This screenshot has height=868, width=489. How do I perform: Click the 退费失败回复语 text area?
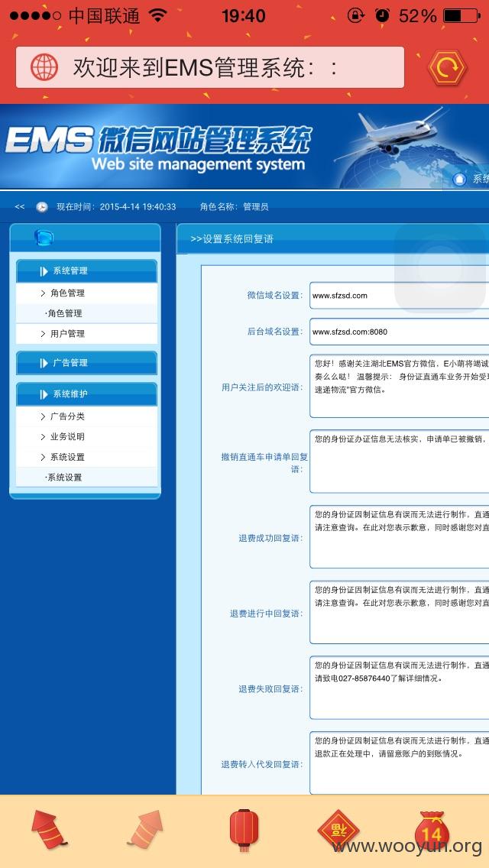click(x=399, y=688)
